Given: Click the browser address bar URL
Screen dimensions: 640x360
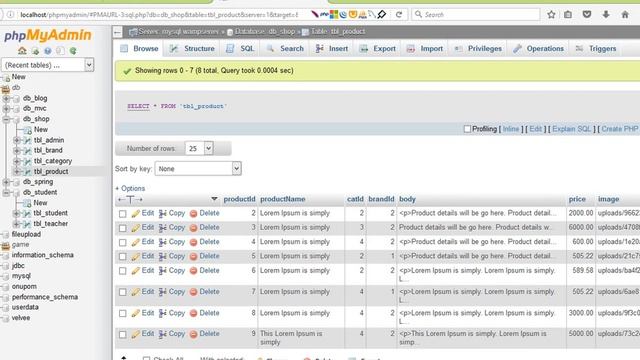Looking at the screenshot, I should pyautogui.click(x=159, y=15).
